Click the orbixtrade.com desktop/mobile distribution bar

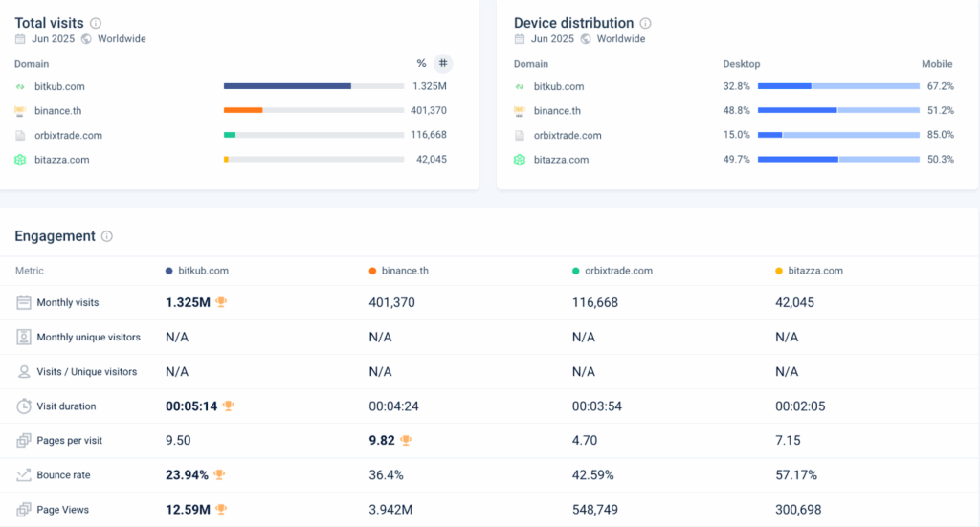838,136
